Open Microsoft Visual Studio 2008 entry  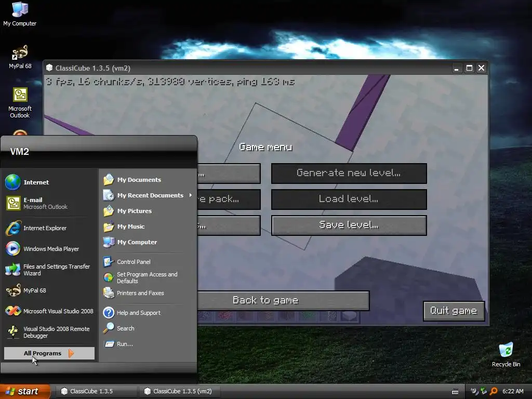pyautogui.click(x=49, y=311)
